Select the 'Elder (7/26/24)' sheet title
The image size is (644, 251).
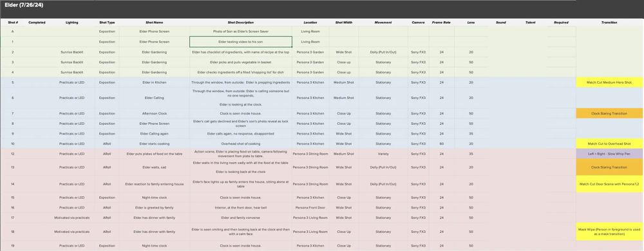pyautogui.click(x=24, y=5)
